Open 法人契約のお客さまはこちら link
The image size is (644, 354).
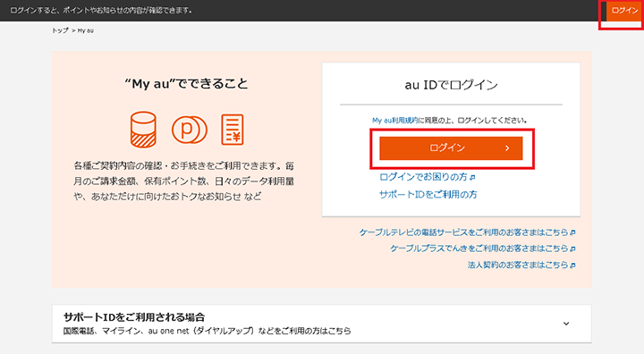(x=521, y=265)
